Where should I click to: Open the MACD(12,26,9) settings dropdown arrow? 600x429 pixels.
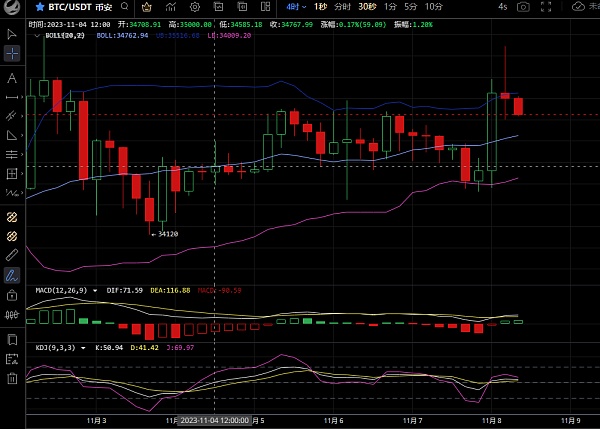point(95,290)
